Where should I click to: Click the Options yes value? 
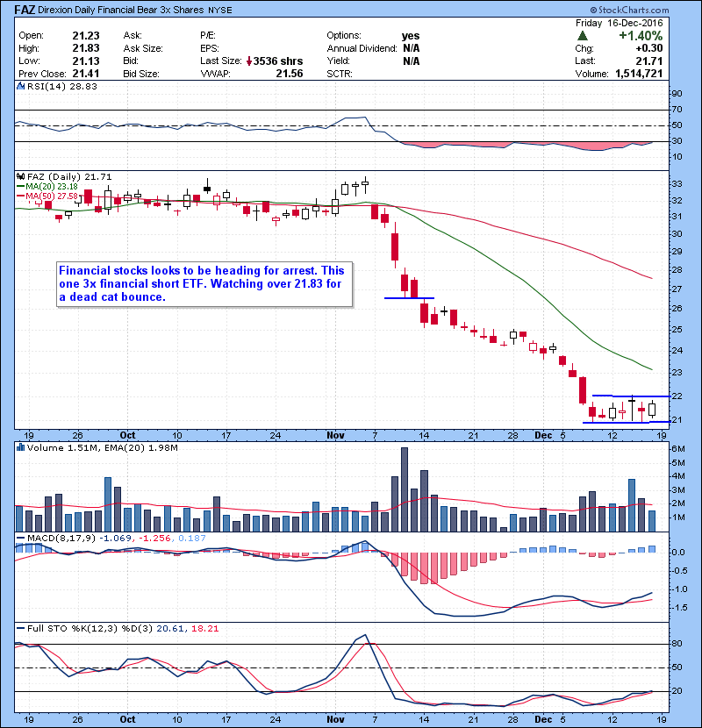[x=411, y=36]
